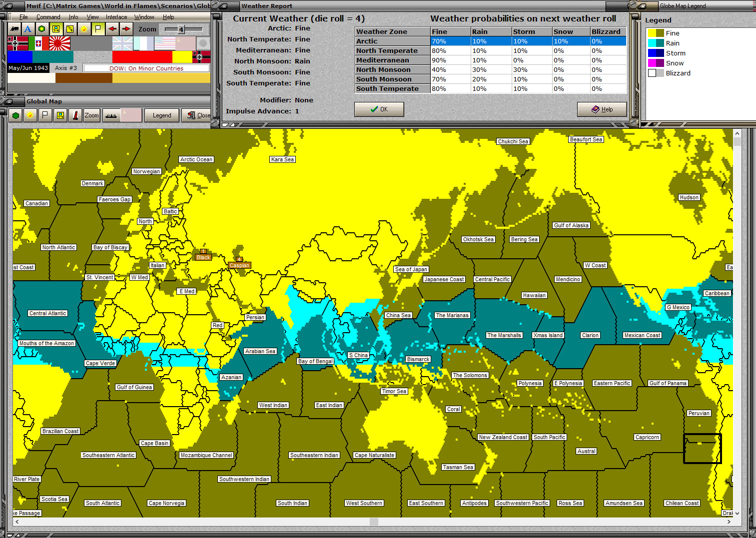Collapse the Weather Report panel using title arrow
Viewport: 756px width, 538px height.
(x=223, y=6)
